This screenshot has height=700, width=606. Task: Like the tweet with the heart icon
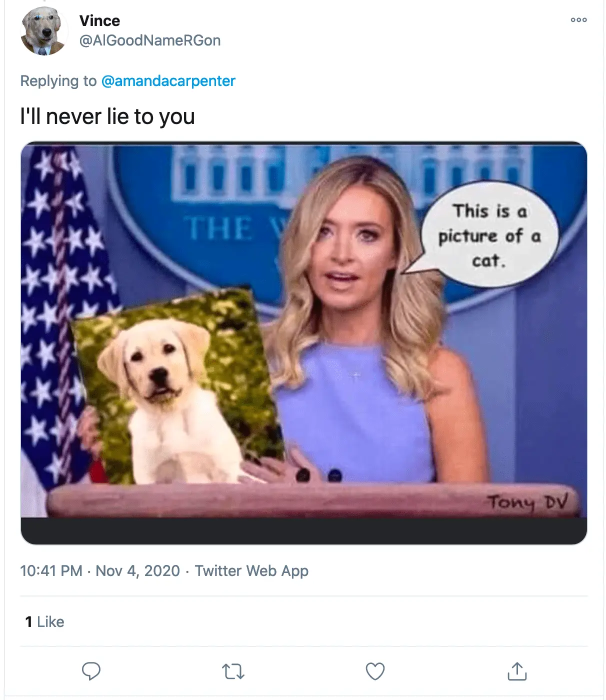(x=375, y=671)
